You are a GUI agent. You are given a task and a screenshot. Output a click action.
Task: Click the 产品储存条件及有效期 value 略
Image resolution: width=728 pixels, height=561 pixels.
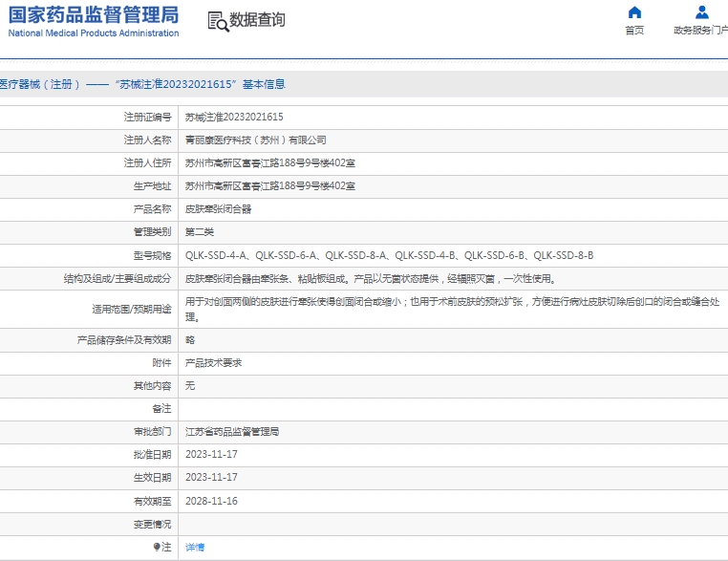[x=190, y=340]
